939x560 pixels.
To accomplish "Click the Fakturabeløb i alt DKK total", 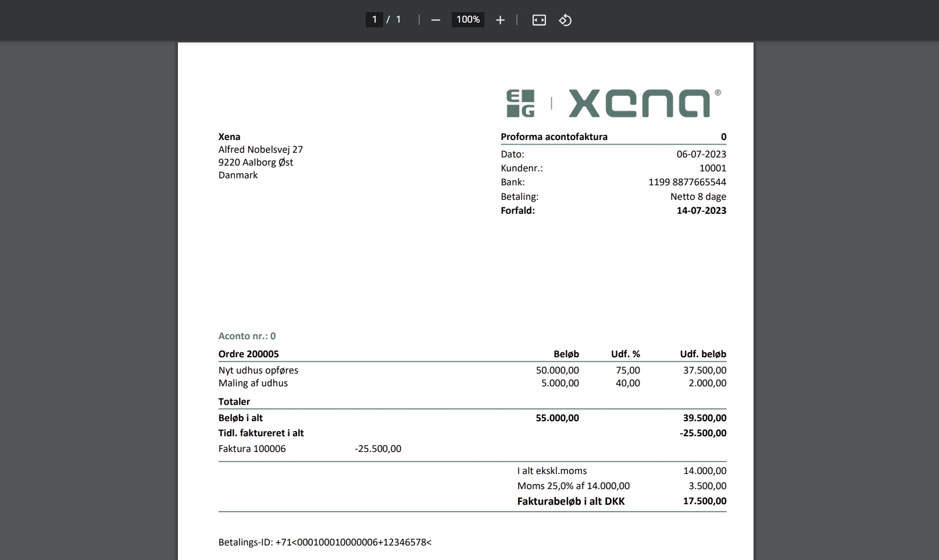I will [x=570, y=501].
